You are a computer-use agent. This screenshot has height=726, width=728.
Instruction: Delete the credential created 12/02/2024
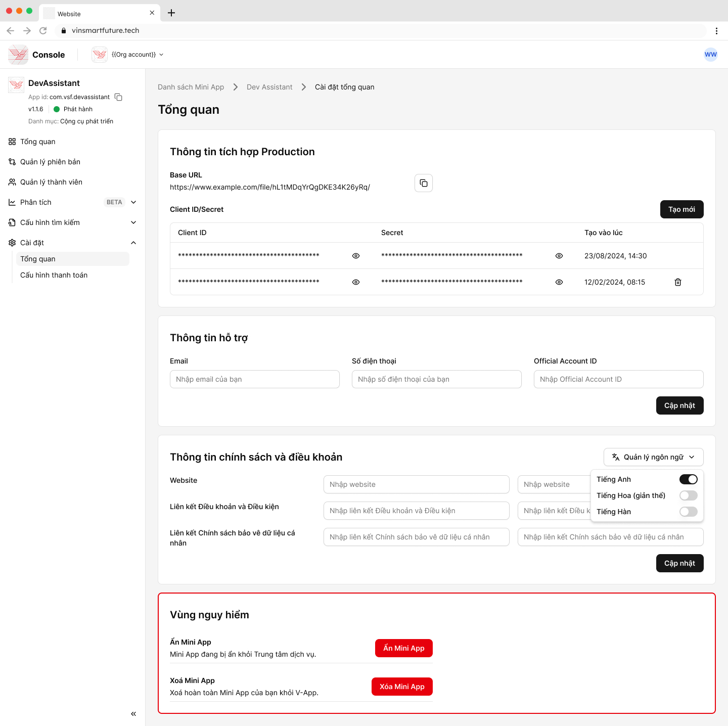(x=678, y=282)
